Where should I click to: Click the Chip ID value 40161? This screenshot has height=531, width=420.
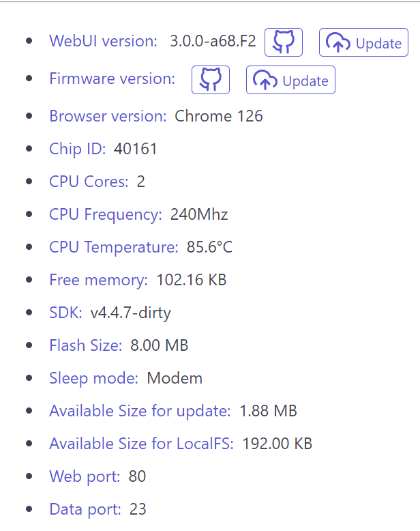135,149
